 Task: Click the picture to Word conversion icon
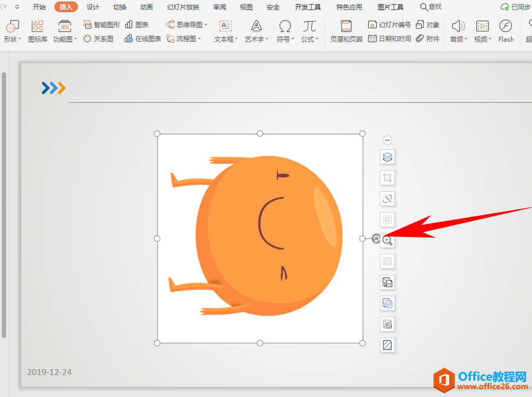388,282
